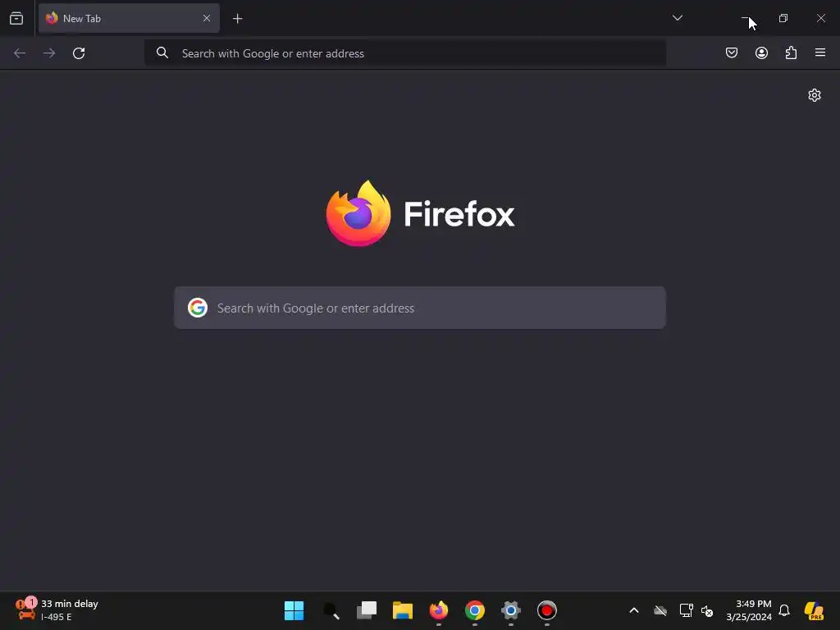Image resolution: width=840 pixels, height=630 pixels.
Task: Restore down the Firefox window
Action: 783,18
